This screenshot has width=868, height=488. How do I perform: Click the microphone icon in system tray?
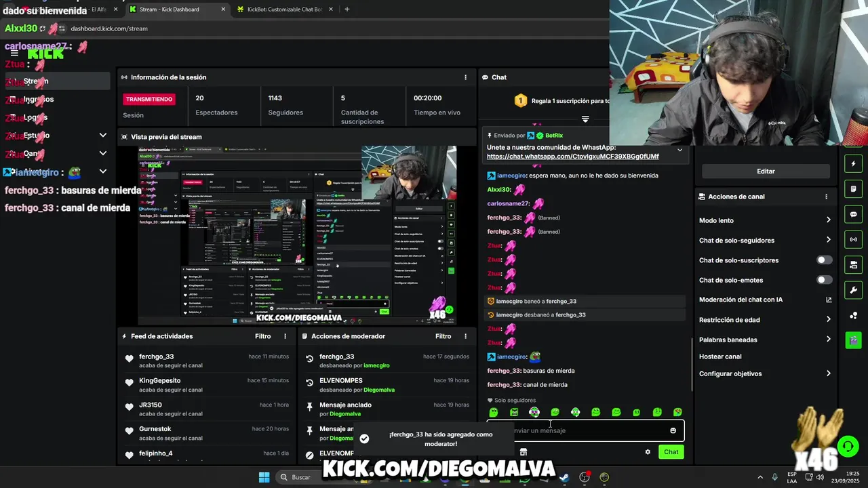[774, 477]
